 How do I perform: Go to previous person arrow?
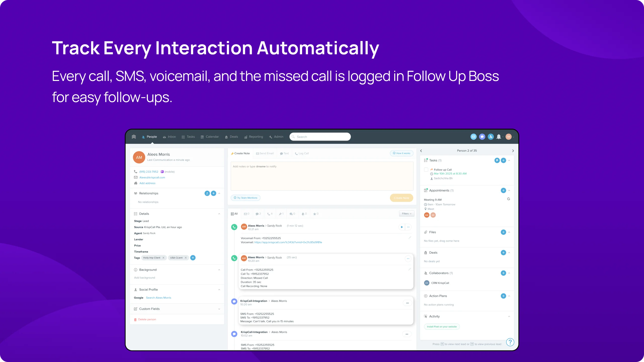point(421,151)
